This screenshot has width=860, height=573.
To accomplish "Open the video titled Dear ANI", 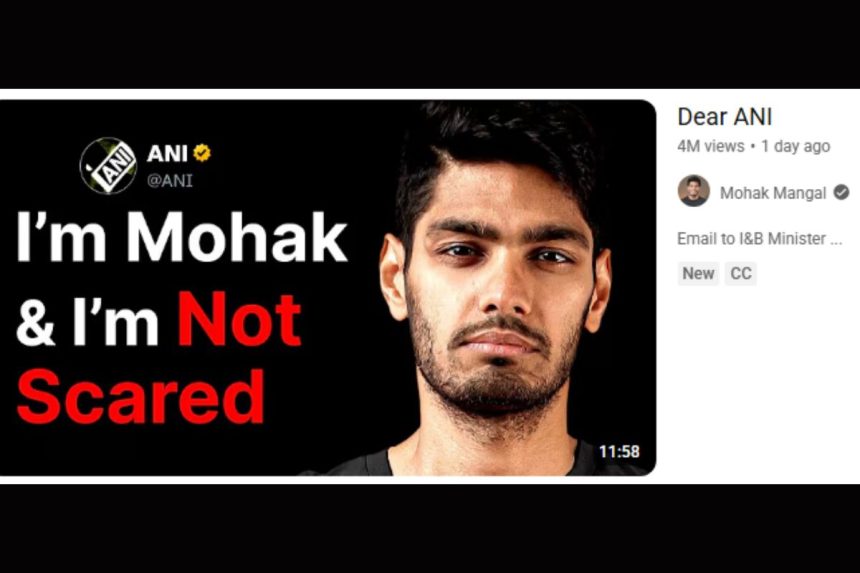I will tap(725, 117).
